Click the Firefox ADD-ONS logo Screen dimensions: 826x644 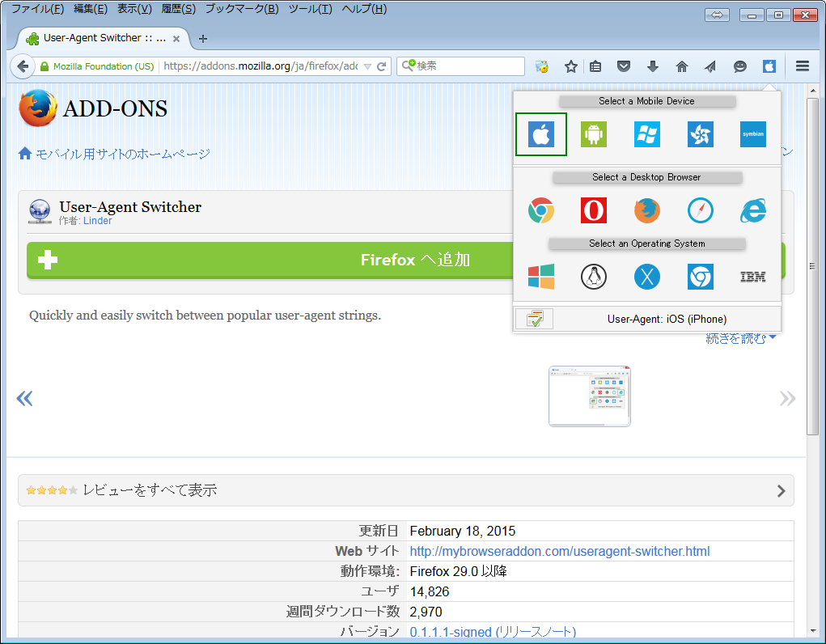tap(93, 108)
